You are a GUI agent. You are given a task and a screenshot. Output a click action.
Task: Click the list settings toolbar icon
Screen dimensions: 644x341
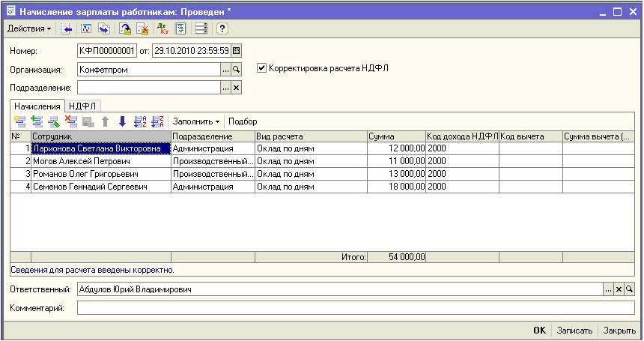click(x=201, y=28)
